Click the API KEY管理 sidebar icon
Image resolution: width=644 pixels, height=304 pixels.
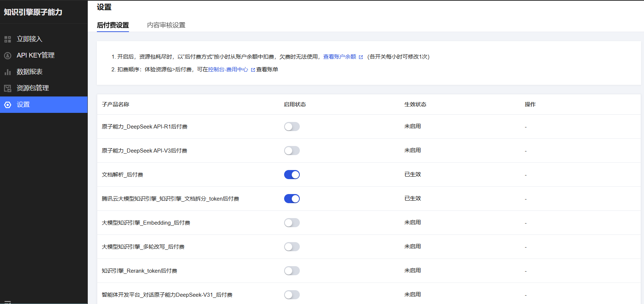click(8, 55)
